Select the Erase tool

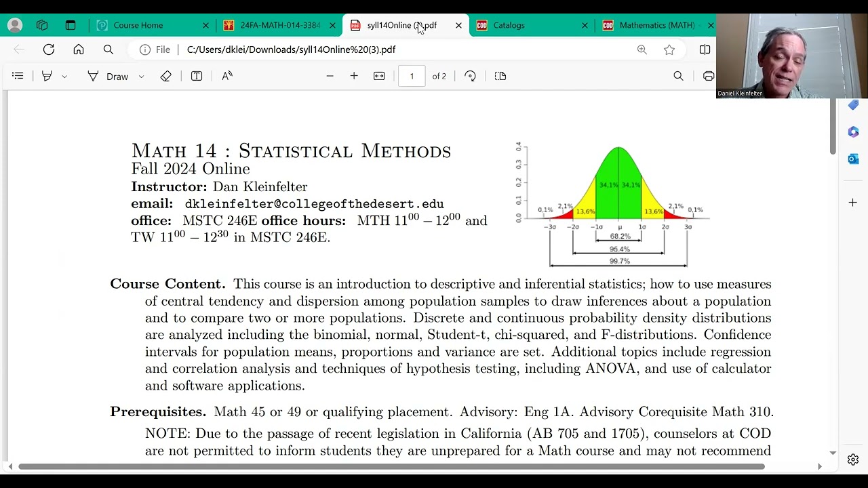coord(165,76)
